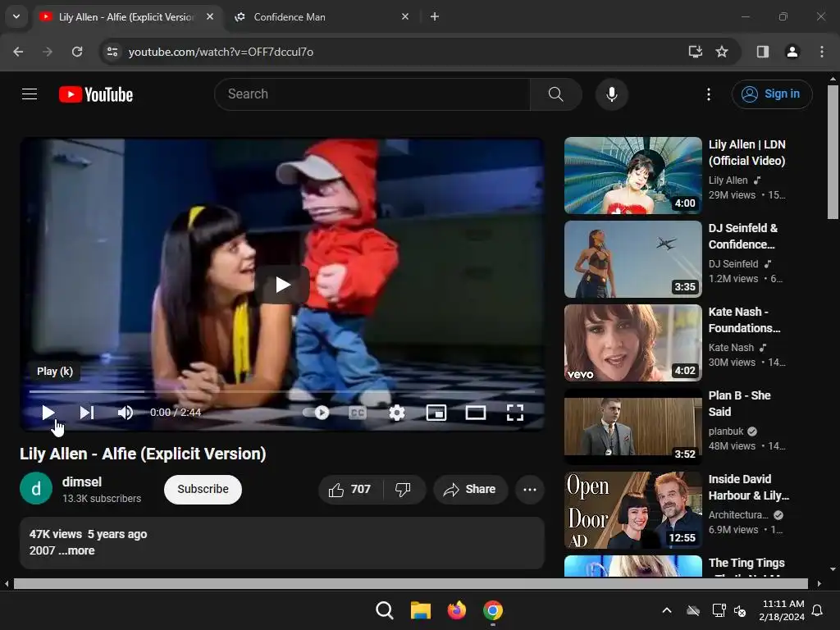Open clock showing 11:11 AM

pyautogui.click(x=782, y=610)
